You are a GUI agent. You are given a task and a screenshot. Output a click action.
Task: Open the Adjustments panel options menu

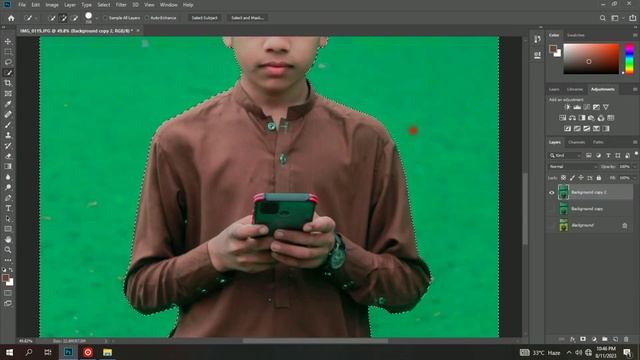coord(635,89)
